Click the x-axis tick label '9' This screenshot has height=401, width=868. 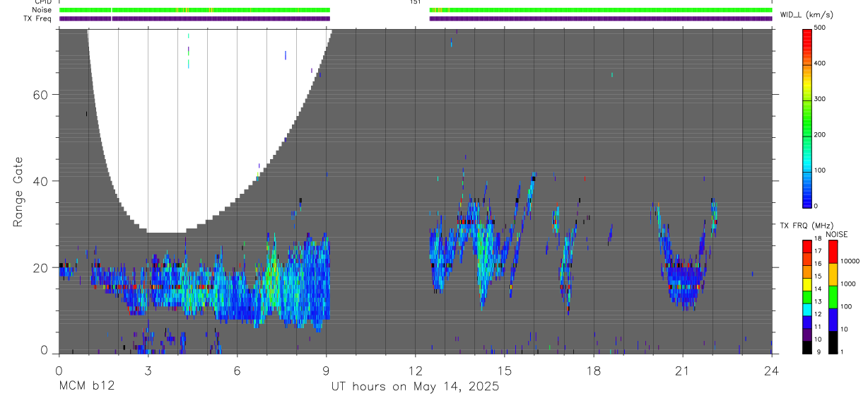(326, 371)
